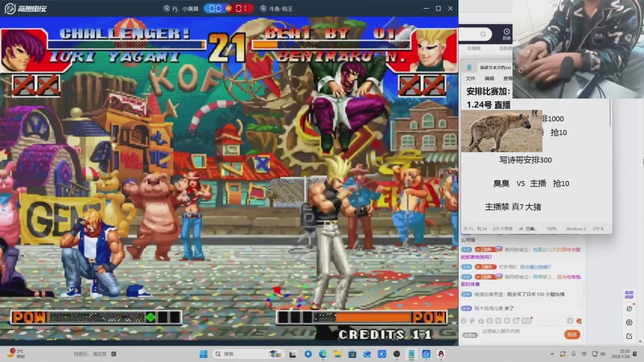Click the 中 input method indicator
This screenshot has width=644, height=362.
tap(584, 354)
